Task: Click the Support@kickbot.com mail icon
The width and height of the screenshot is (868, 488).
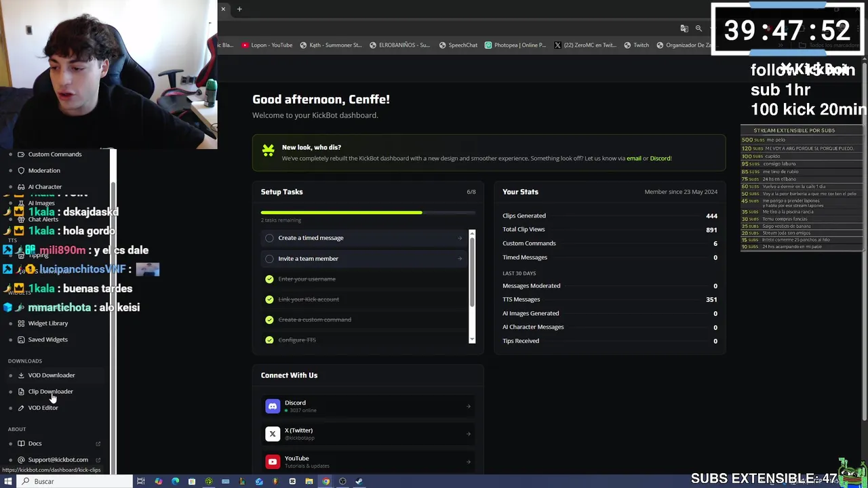Action: coord(21,460)
